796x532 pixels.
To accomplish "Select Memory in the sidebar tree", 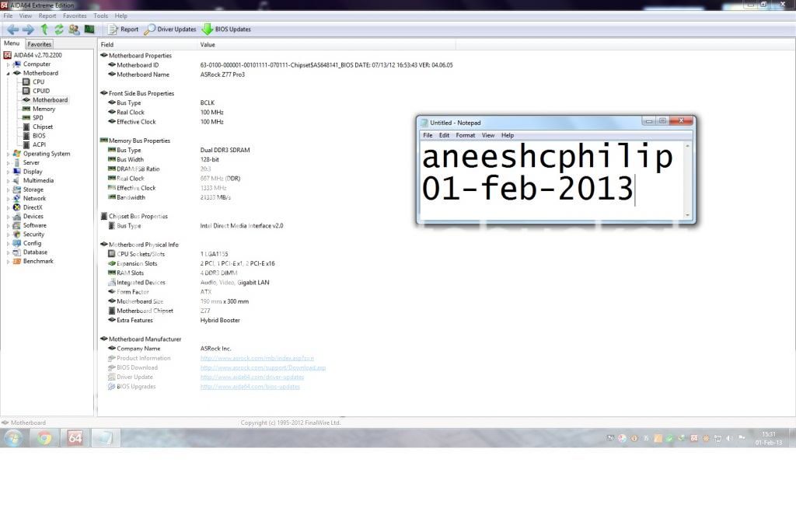I will 44,109.
